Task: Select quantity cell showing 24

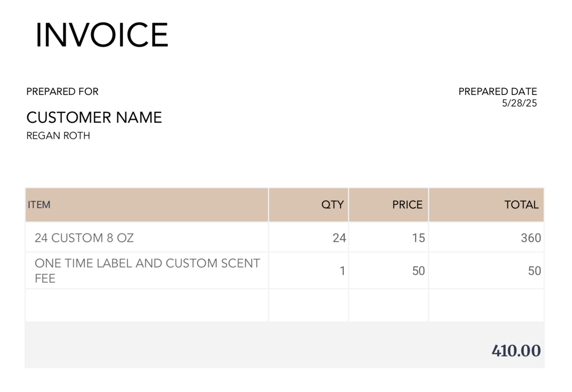Action: [x=308, y=237]
